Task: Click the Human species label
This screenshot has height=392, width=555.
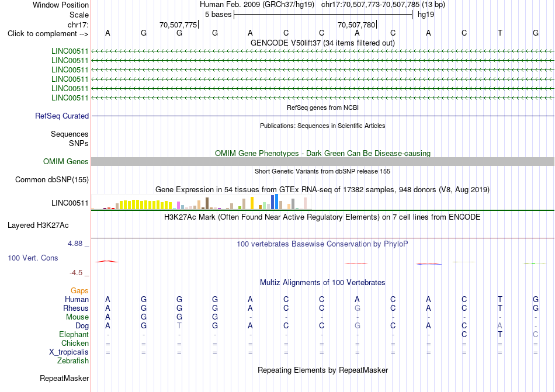Action: point(77,299)
